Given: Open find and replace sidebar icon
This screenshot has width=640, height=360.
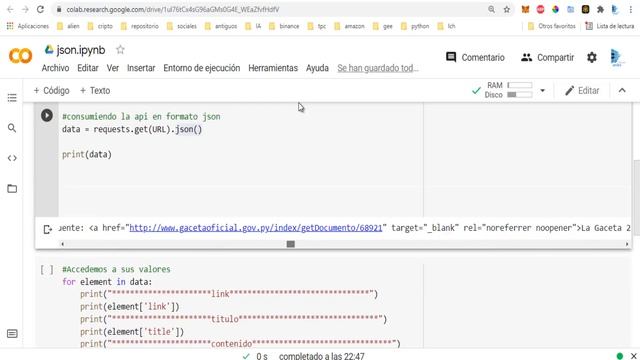Looking at the screenshot, I should click(12, 128).
